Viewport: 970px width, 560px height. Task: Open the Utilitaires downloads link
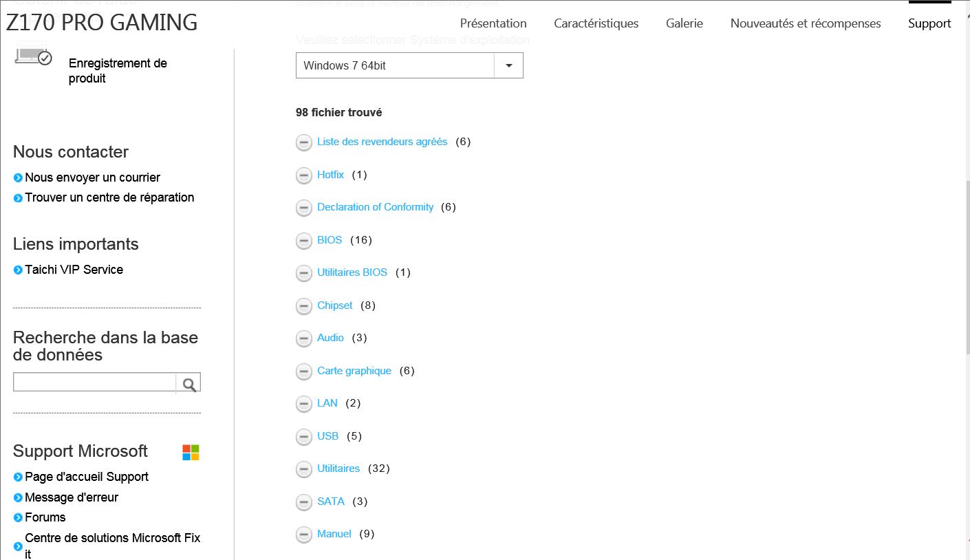[338, 469]
